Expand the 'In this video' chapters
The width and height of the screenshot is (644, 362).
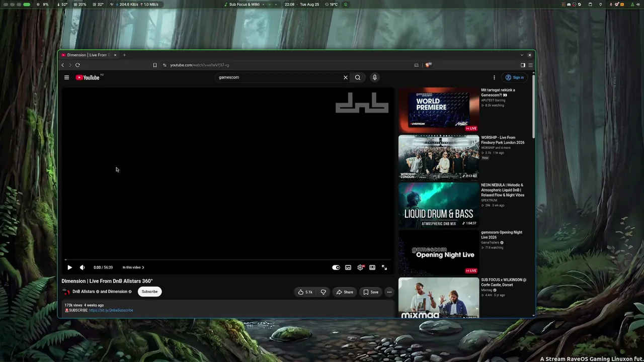(x=133, y=267)
